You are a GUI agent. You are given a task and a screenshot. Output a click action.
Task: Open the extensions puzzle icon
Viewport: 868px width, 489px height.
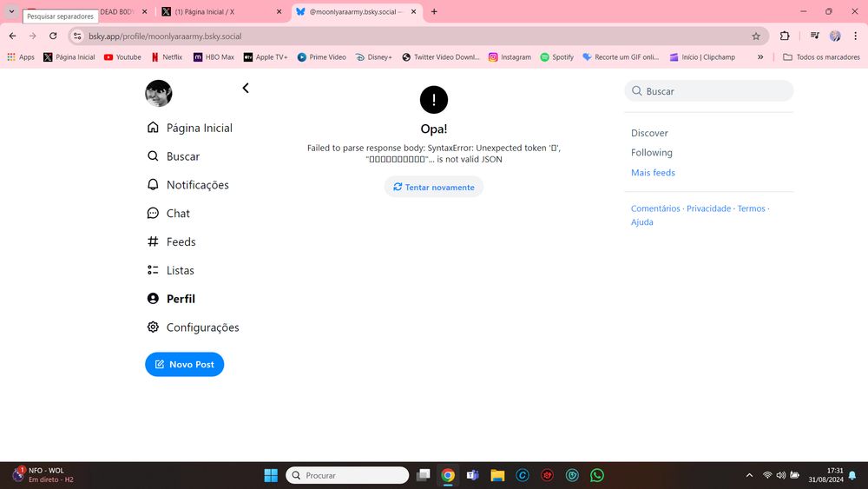[x=785, y=36]
